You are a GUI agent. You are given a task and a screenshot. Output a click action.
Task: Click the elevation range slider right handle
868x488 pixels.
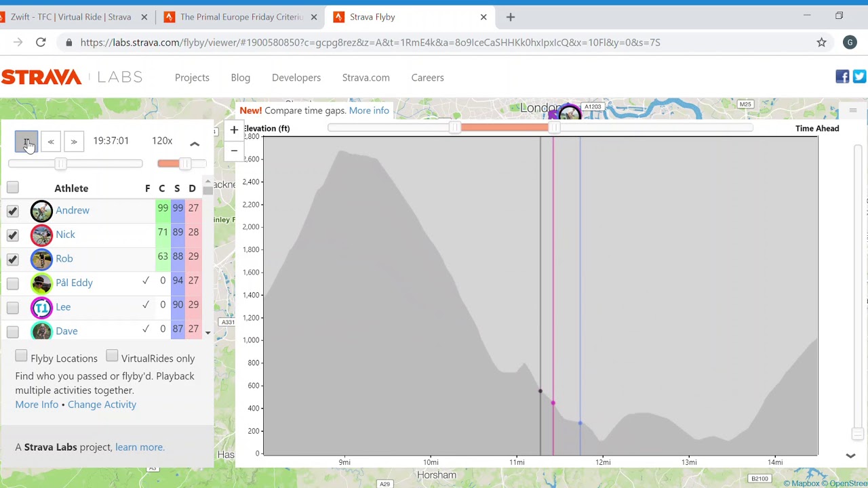554,128
